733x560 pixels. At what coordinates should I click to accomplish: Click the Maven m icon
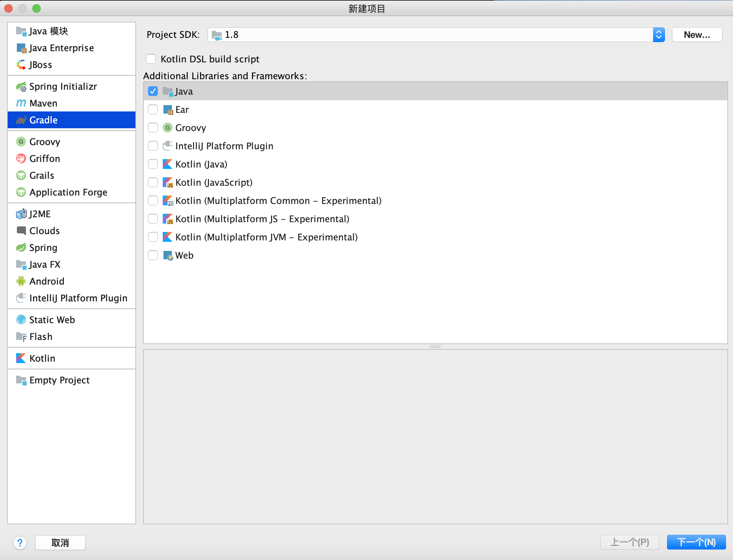pyautogui.click(x=21, y=103)
